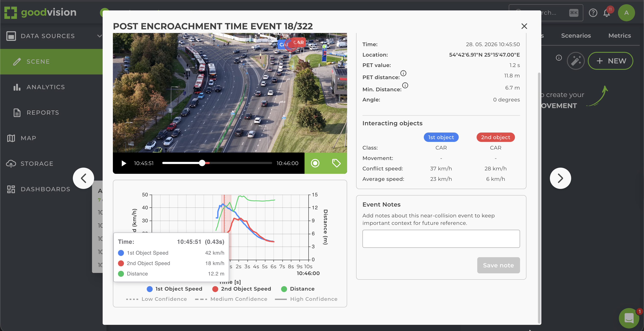This screenshot has height=331, width=644.
Task: Click the Reports document icon
Action: click(x=17, y=113)
